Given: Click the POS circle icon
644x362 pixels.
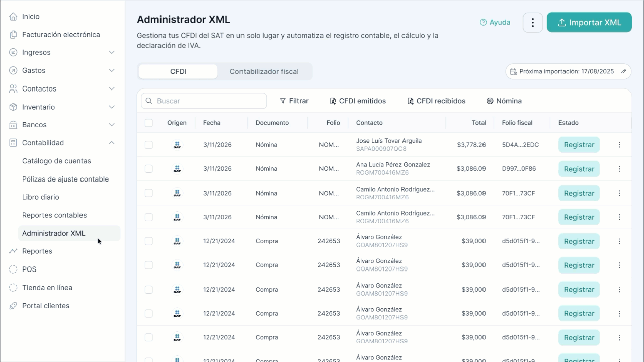Looking at the screenshot, I should pyautogui.click(x=13, y=269).
